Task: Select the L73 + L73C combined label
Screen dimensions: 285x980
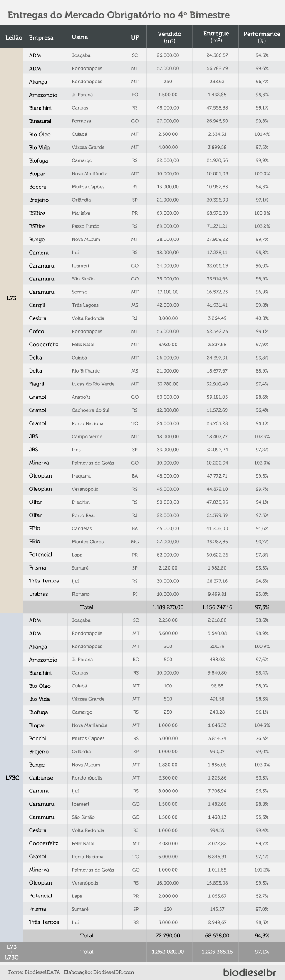Action: coord(12,952)
